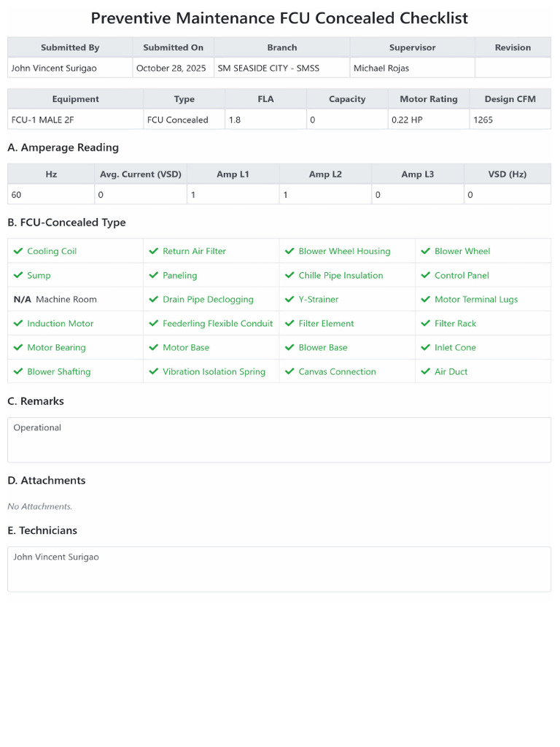Click the checkmark beside Induction Motor
This screenshot has width=560, height=747.
[18, 323]
